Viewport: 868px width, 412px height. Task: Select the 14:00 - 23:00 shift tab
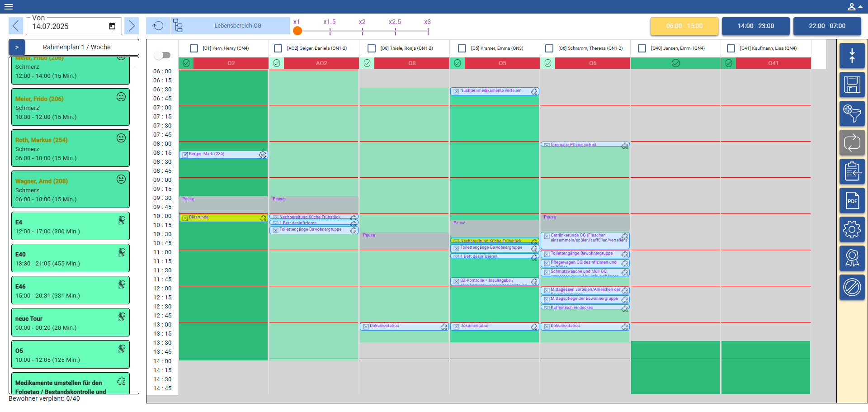pos(755,26)
